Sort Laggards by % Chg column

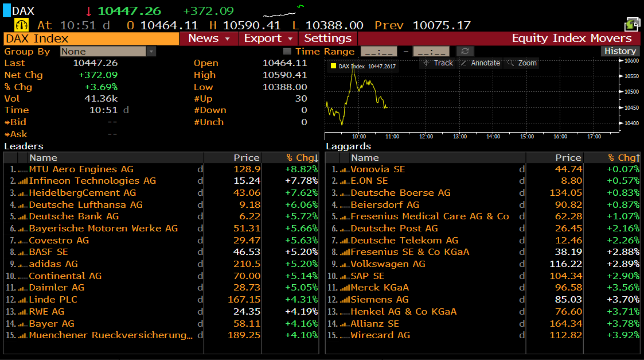624,157
